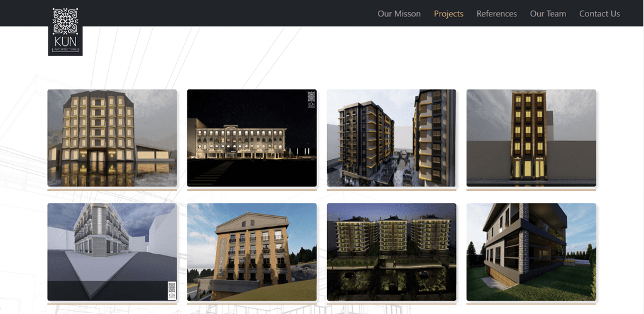644x314 pixels.
Task: Open the three apartment blocks at dusk project
Action: [x=391, y=252]
